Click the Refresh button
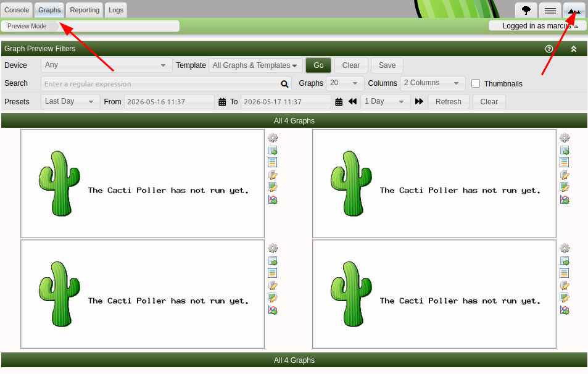Screen dimensions: 588x374 [x=448, y=102]
